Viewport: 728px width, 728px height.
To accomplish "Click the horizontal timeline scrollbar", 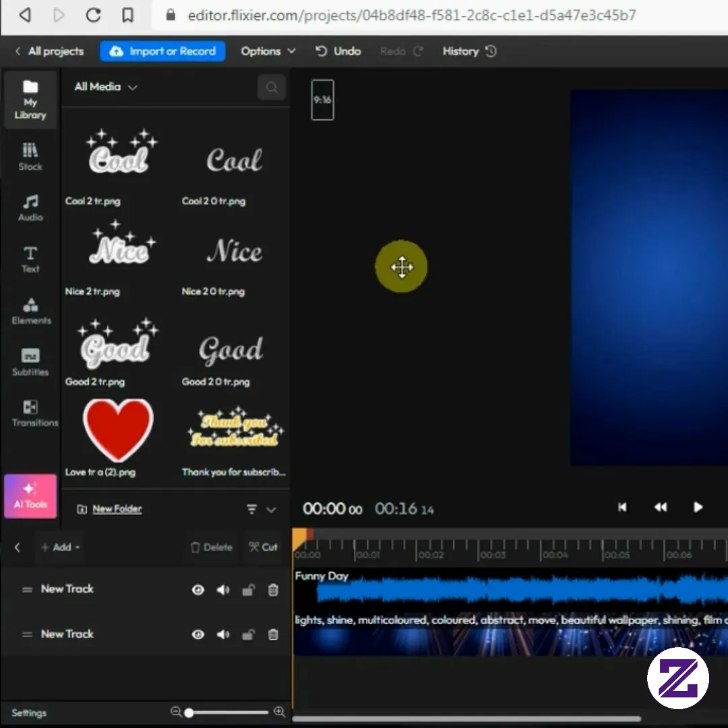I will coord(466,719).
